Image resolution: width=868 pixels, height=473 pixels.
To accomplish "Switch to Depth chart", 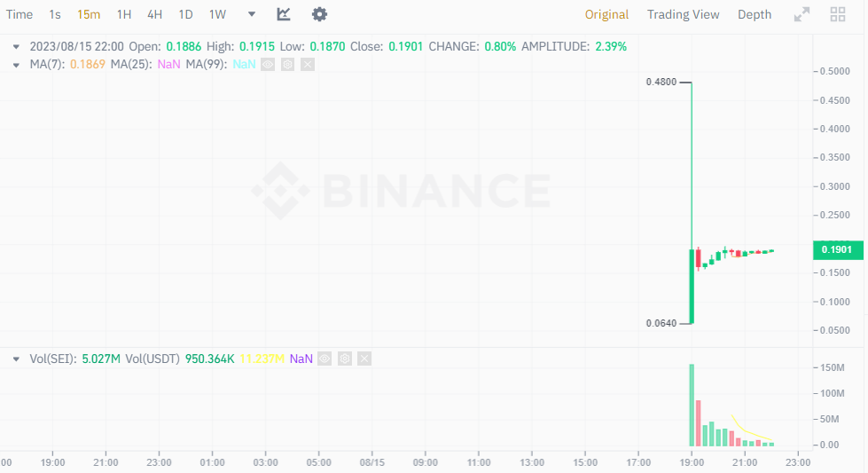I will click(755, 14).
